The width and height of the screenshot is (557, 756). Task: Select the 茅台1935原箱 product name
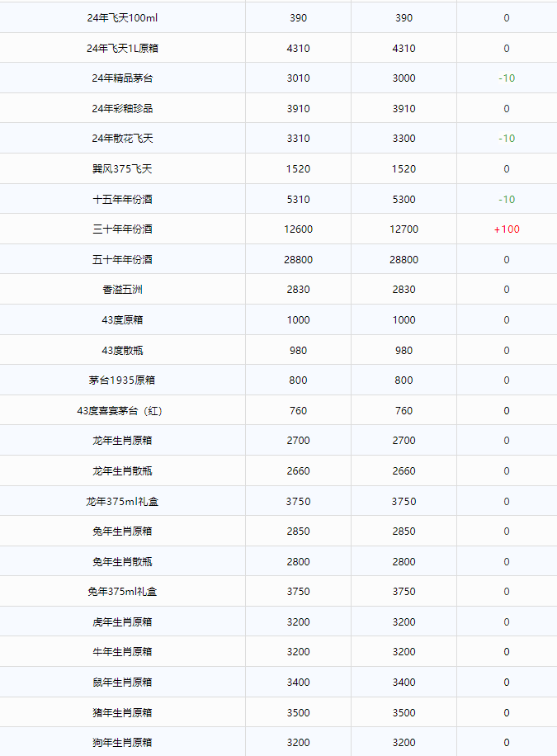pos(122,380)
